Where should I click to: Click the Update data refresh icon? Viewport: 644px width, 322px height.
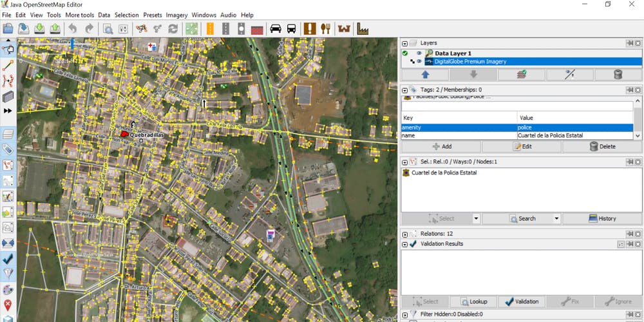pos(173,28)
